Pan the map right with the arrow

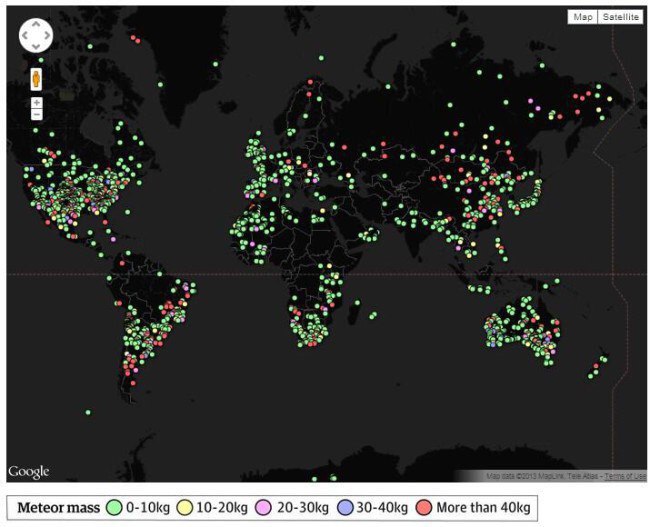pos(47,35)
